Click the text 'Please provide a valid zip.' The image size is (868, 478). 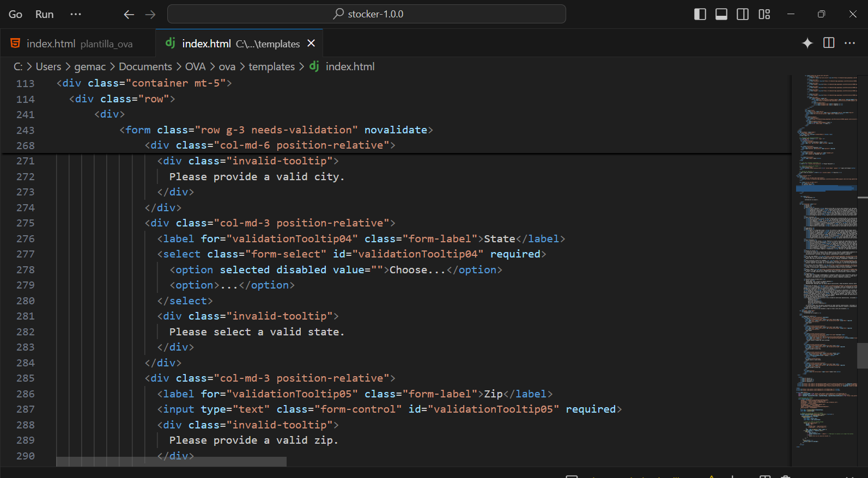pyautogui.click(x=254, y=440)
